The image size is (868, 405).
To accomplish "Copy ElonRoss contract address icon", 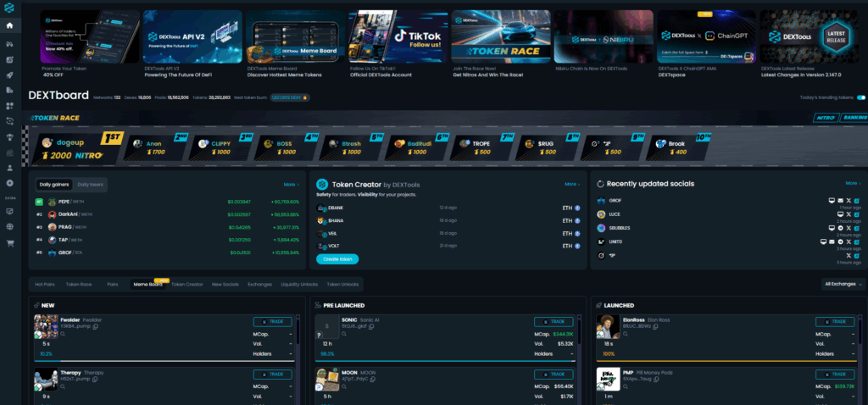I will click(655, 326).
